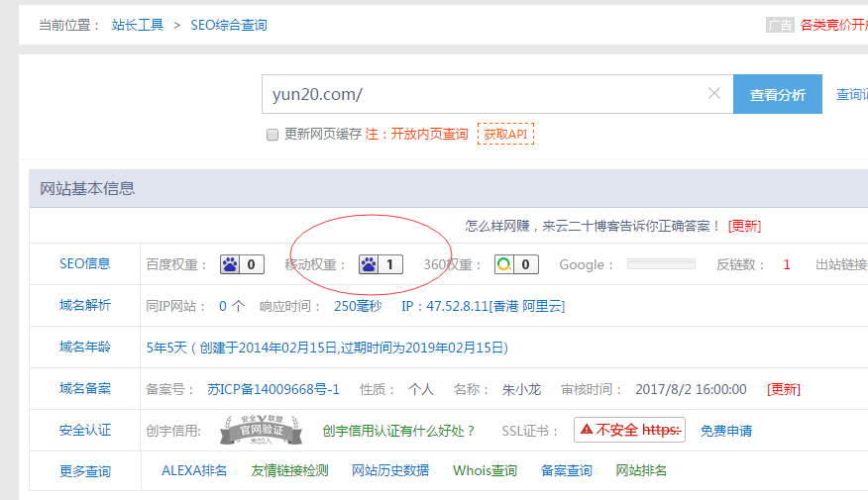
Task: Open the ALEXA排名 link
Action: click(194, 470)
